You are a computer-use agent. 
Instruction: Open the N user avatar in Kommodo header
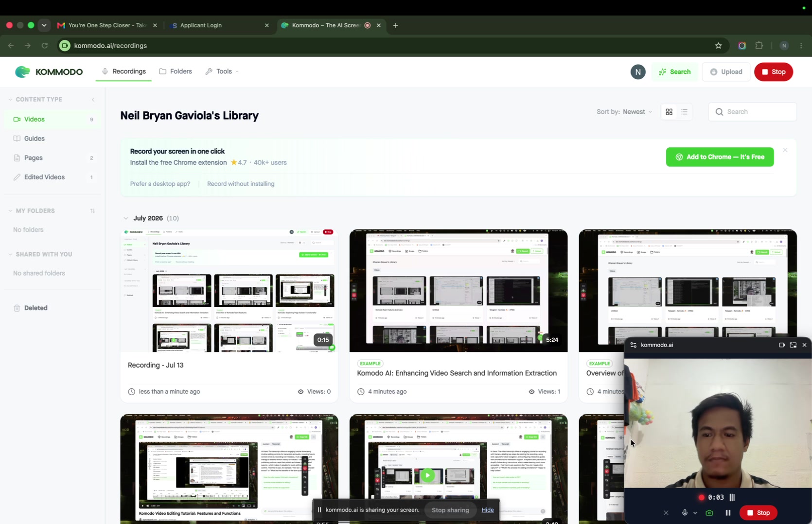[638, 72]
